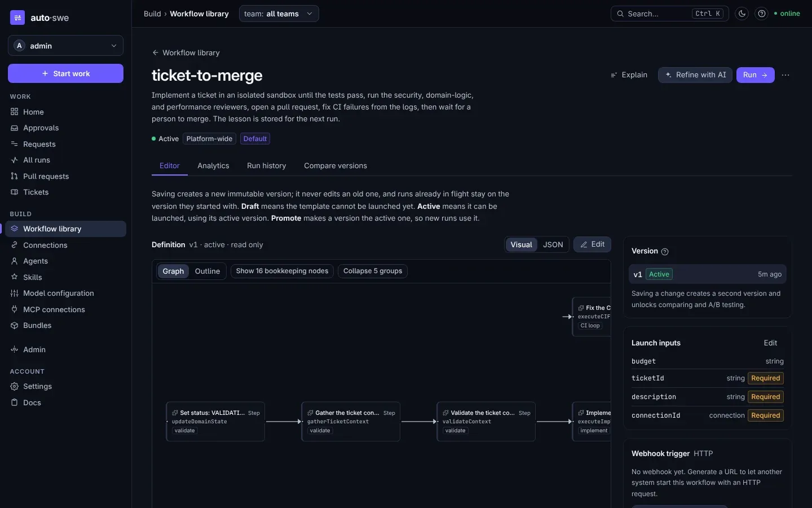This screenshot has height=508, width=812.
Task: Click Refine with AI button
Action: [695, 75]
